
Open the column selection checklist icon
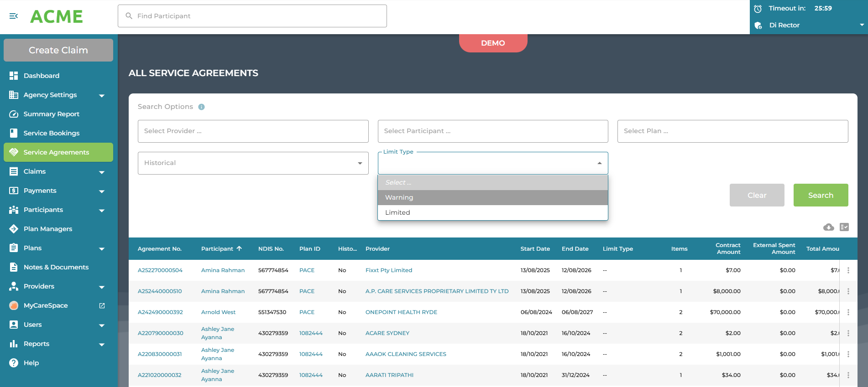(844, 227)
